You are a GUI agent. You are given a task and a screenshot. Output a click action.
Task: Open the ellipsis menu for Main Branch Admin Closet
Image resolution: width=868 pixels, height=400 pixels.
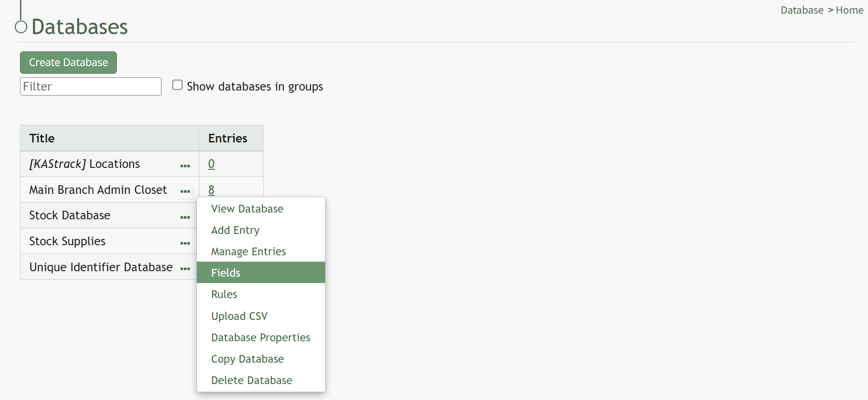tap(185, 191)
